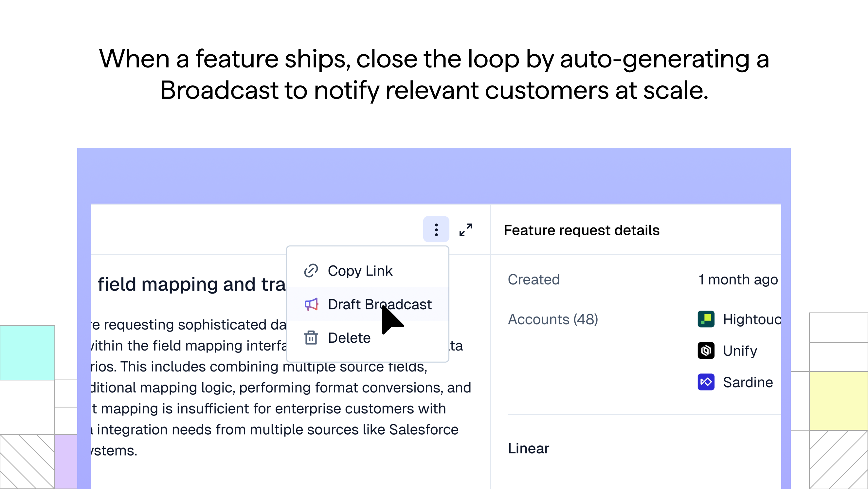Click the teal decorative square
Screen dimensions: 868x489
tap(27, 352)
